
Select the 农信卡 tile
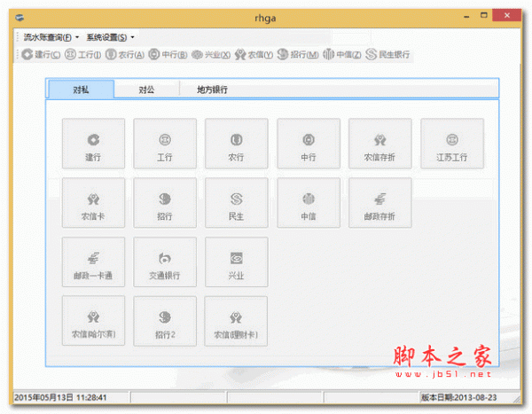click(93, 203)
